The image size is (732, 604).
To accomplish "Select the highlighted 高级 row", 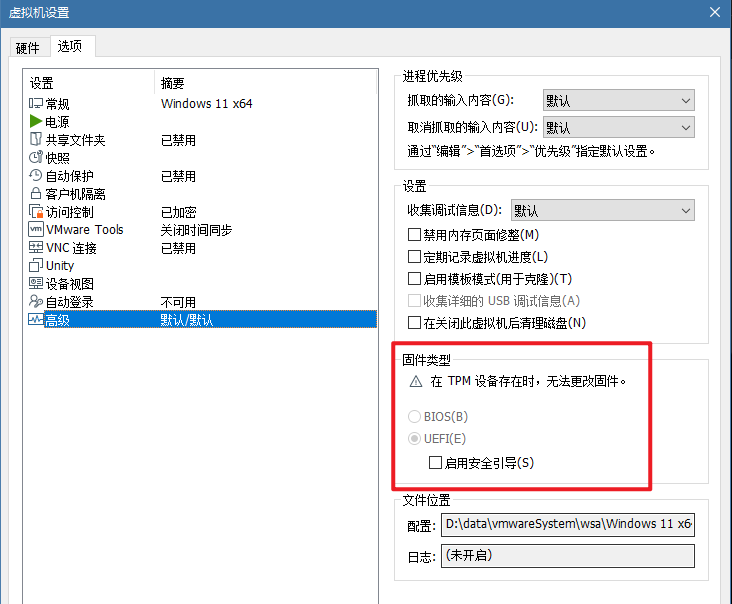I will [x=202, y=320].
